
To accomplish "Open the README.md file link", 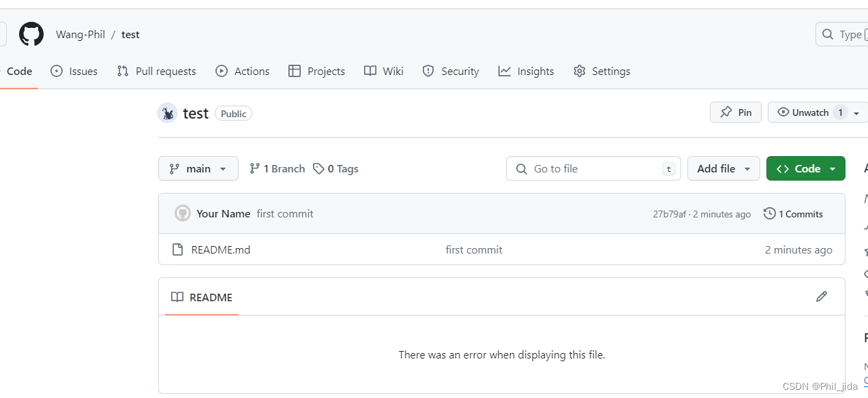I will point(221,249).
